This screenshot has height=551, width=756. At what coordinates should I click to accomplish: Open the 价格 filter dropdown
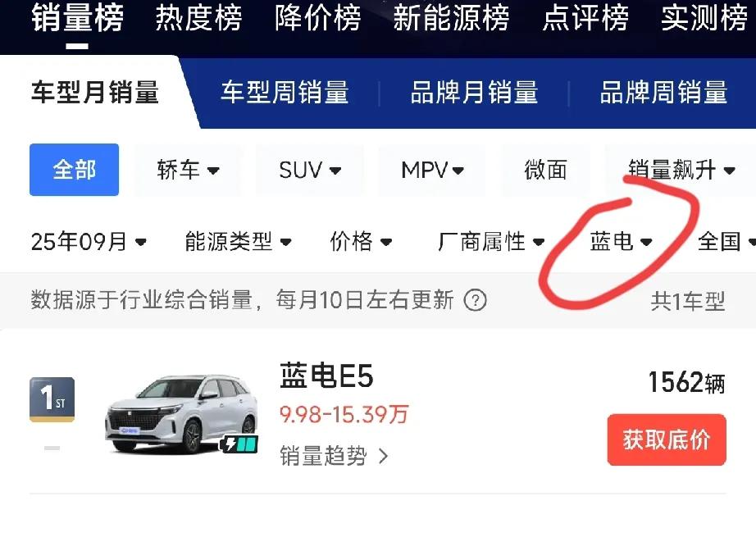(361, 242)
